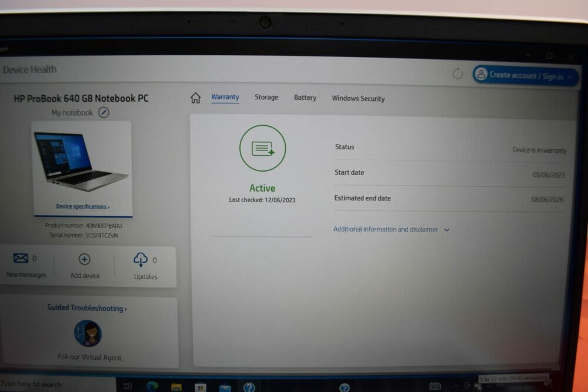Open File Explorer from the taskbar

tap(176, 387)
